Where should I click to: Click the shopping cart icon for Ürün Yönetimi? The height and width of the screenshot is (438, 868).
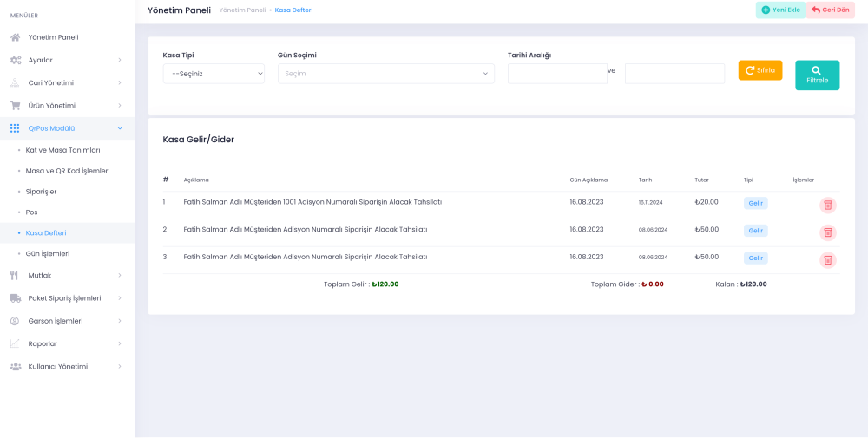pyautogui.click(x=16, y=106)
